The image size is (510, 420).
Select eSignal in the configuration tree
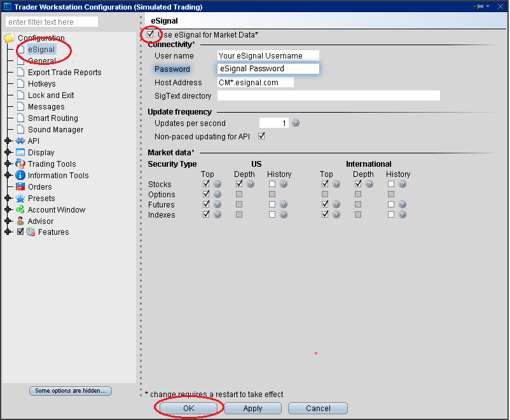point(41,50)
